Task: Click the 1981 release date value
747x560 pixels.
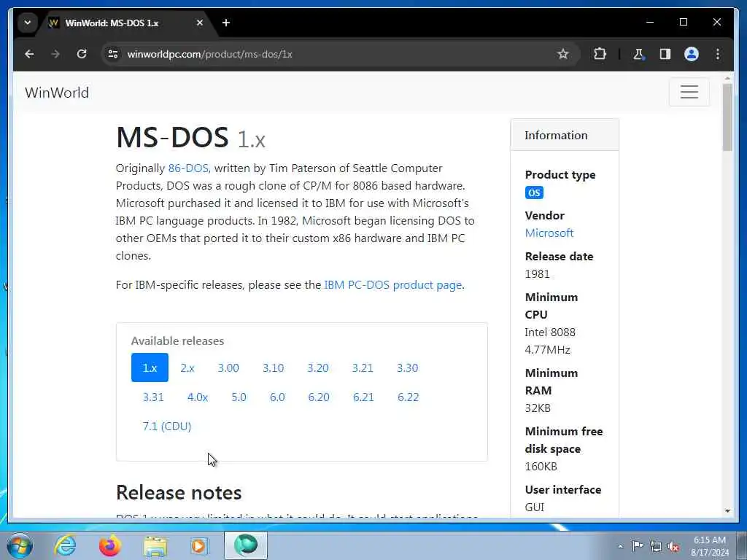Action: pos(537,274)
